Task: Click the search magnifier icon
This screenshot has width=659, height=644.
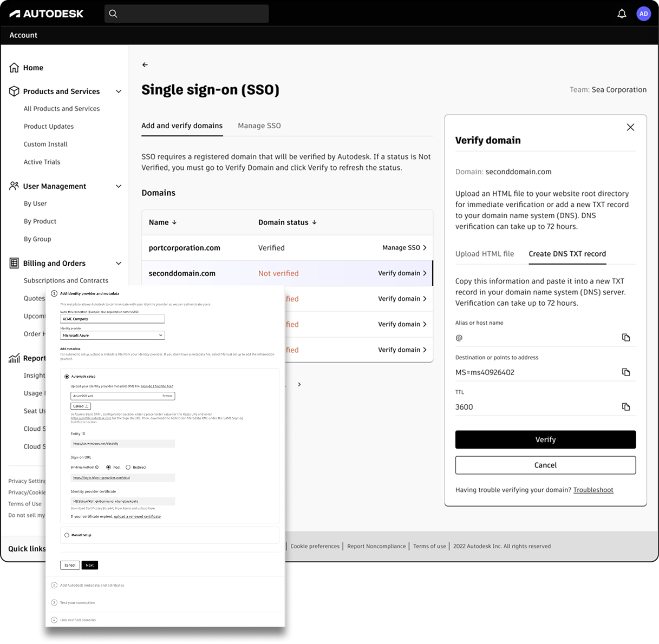Action: point(113,14)
